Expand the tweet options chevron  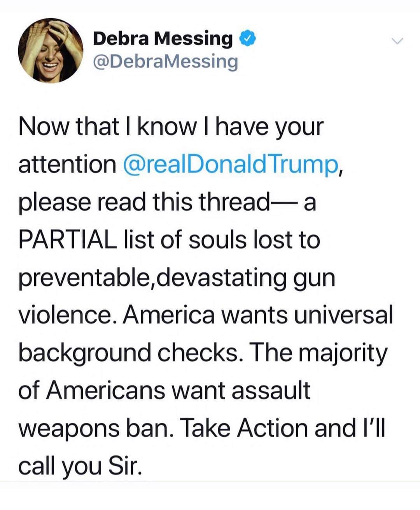click(399, 41)
